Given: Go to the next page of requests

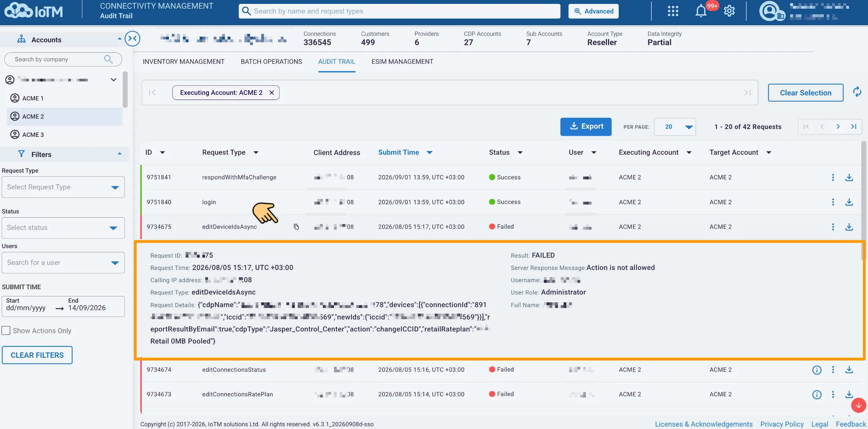Looking at the screenshot, I should (x=838, y=127).
